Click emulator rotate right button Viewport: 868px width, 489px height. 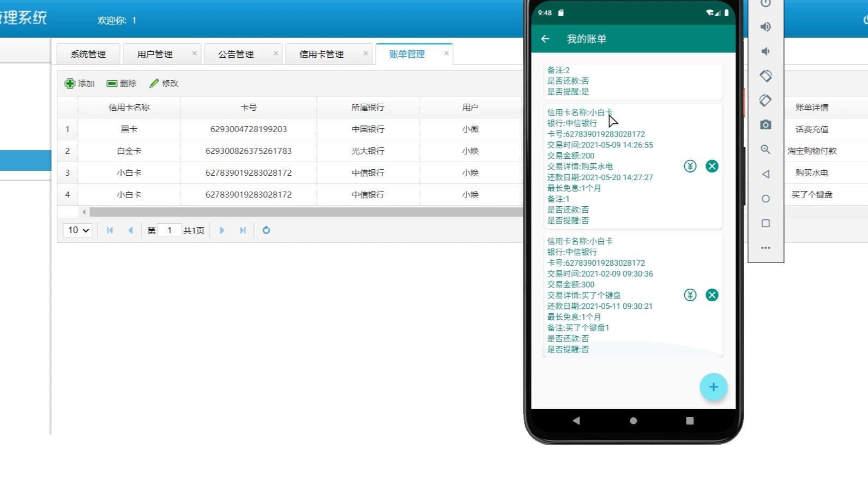click(765, 100)
